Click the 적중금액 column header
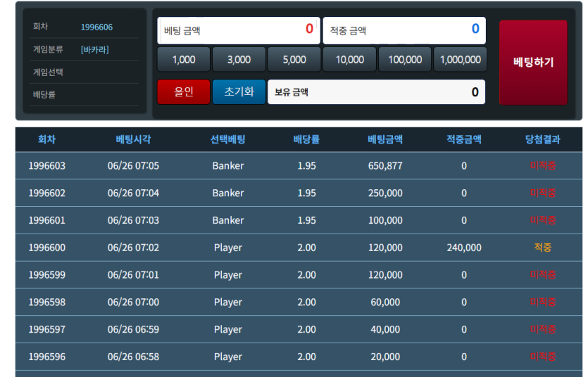 [464, 139]
